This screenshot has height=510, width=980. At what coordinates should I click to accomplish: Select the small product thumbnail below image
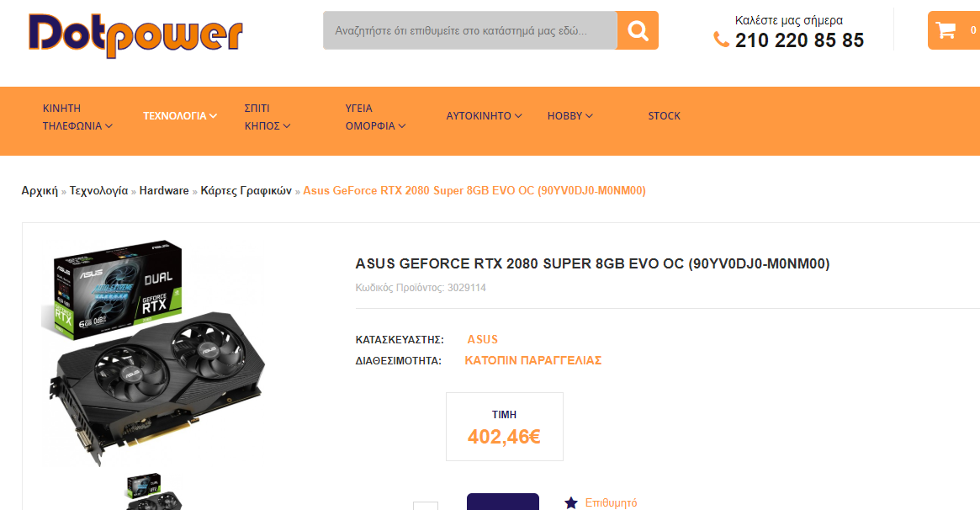click(x=154, y=491)
